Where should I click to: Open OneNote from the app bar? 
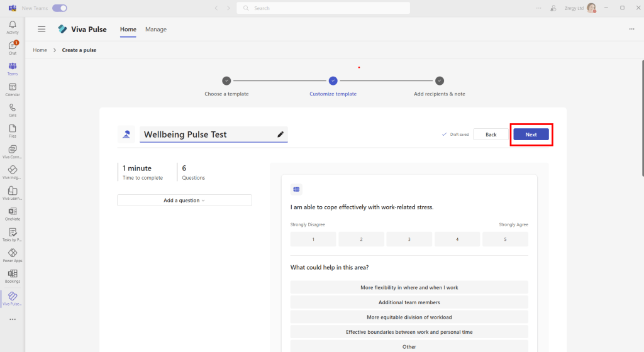[13, 214]
